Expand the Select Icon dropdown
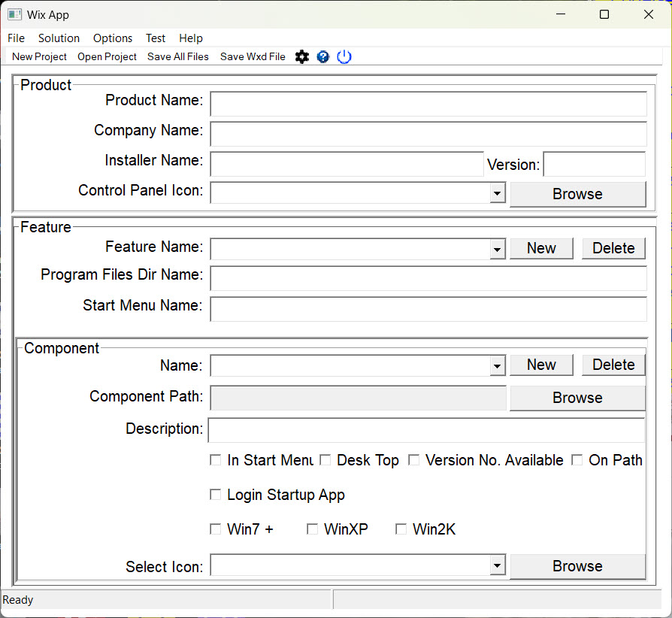Screen dimensions: 672x618 [x=497, y=566]
